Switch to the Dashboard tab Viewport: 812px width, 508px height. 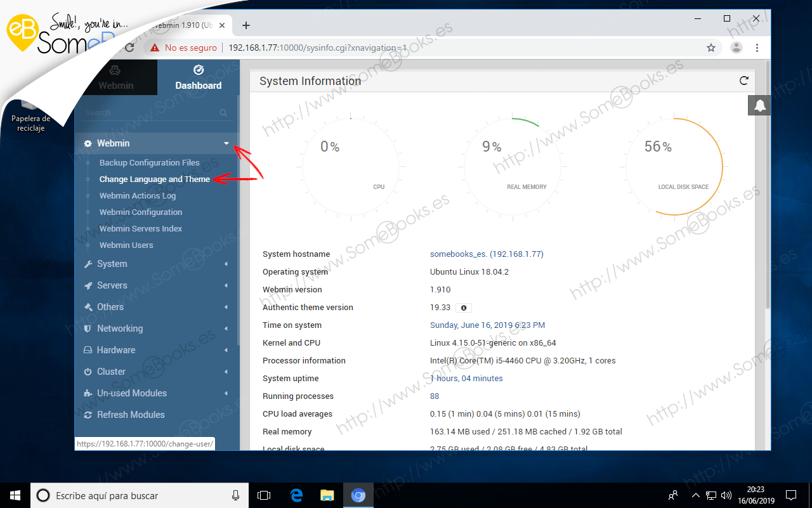pos(198,77)
